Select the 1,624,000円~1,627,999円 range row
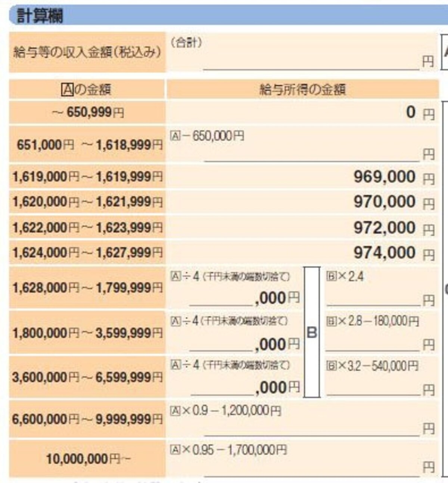Viewport: 448px width, 483px height. coord(87,253)
